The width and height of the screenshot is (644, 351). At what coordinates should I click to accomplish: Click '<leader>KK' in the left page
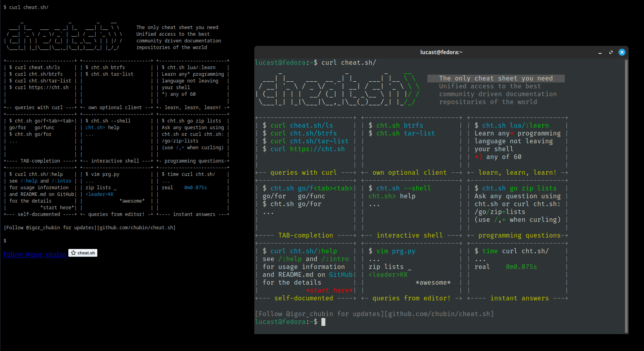[x=100, y=194]
